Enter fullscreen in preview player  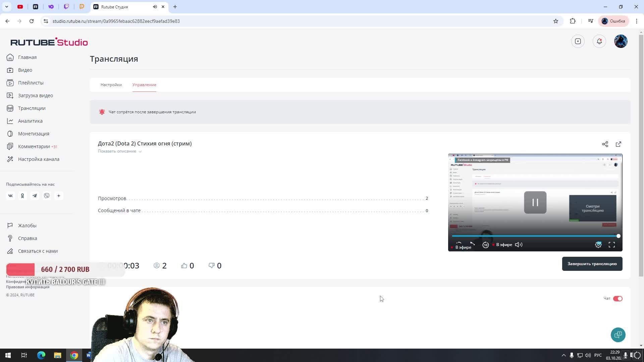(612, 245)
